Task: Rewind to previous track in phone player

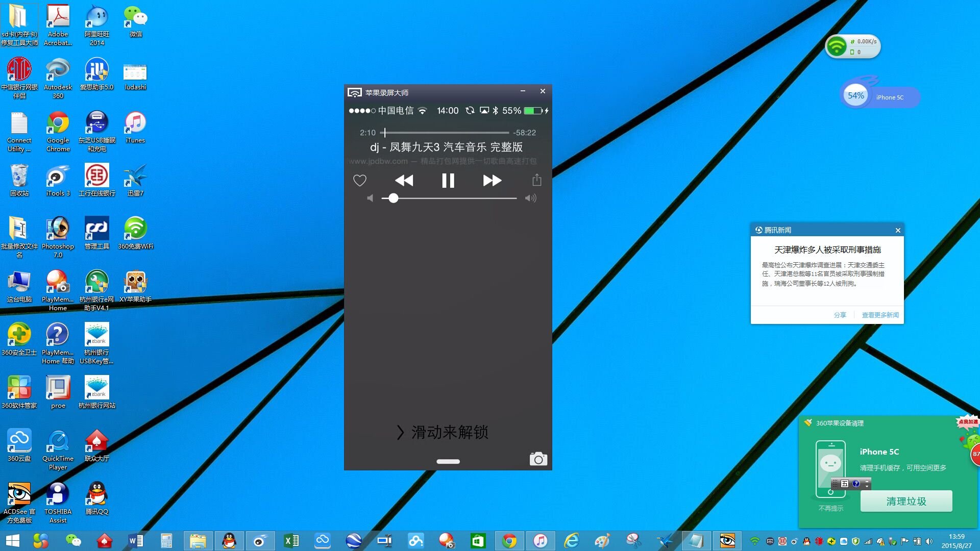Action: (x=404, y=180)
